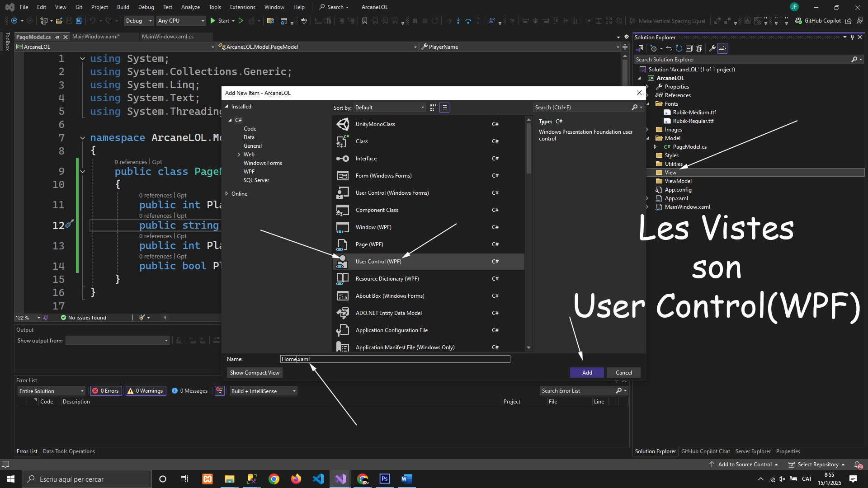
Task: Toggle the 0 Errors filter
Action: point(105,391)
